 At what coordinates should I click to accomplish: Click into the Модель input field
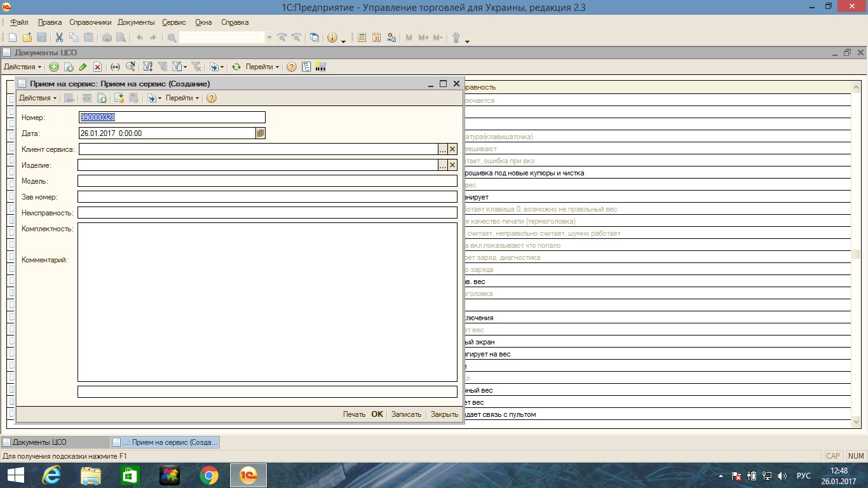click(x=268, y=181)
